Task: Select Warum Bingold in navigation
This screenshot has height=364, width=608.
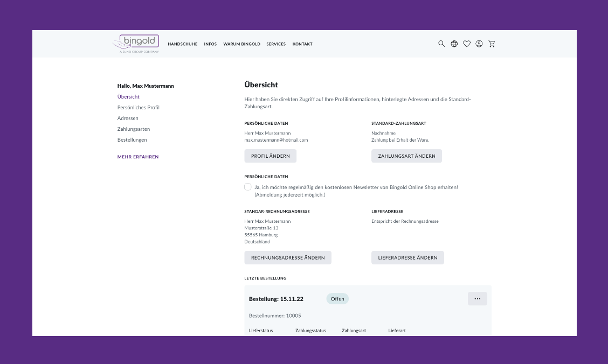Action: click(241, 44)
